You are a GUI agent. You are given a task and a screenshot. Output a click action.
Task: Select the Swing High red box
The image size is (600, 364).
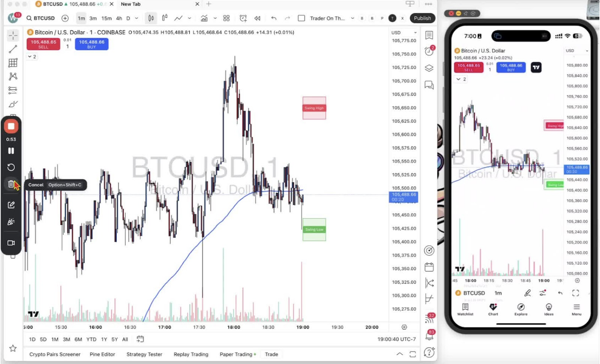coord(314,108)
